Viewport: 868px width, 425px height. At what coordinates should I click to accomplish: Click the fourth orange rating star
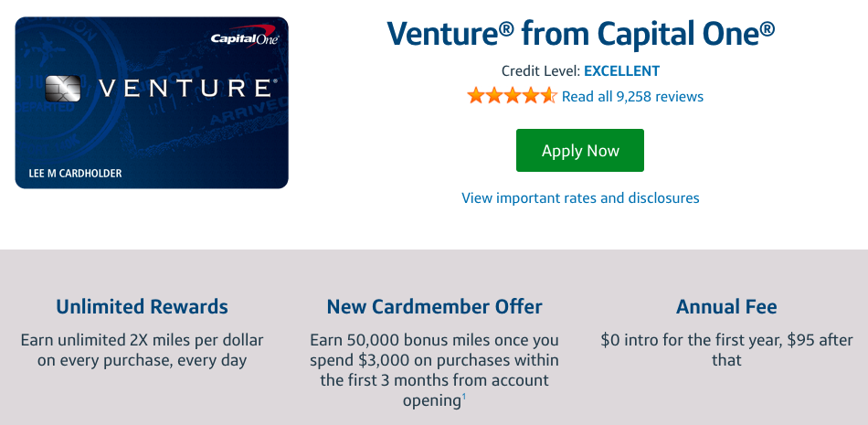click(x=530, y=96)
